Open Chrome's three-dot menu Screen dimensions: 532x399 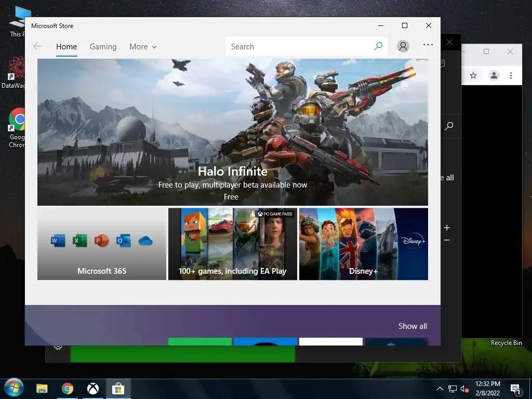(x=511, y=75)
